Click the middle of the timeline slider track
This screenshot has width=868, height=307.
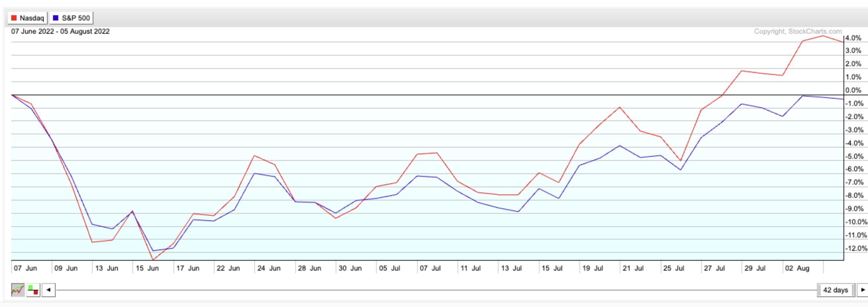[x=436, y=290]
